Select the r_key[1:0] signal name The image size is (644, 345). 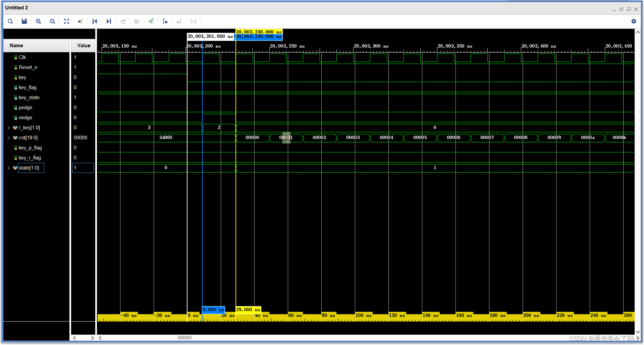tap(29, 128)
